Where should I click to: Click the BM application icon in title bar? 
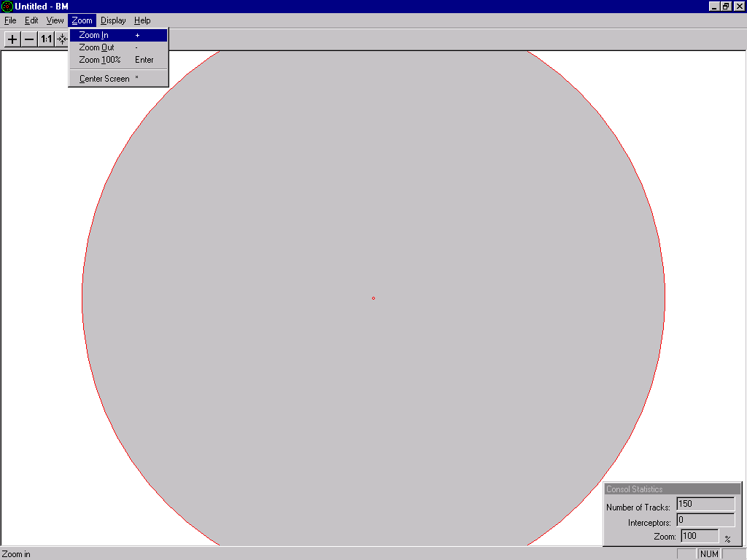pyautogui.click(x=7, y=7)
